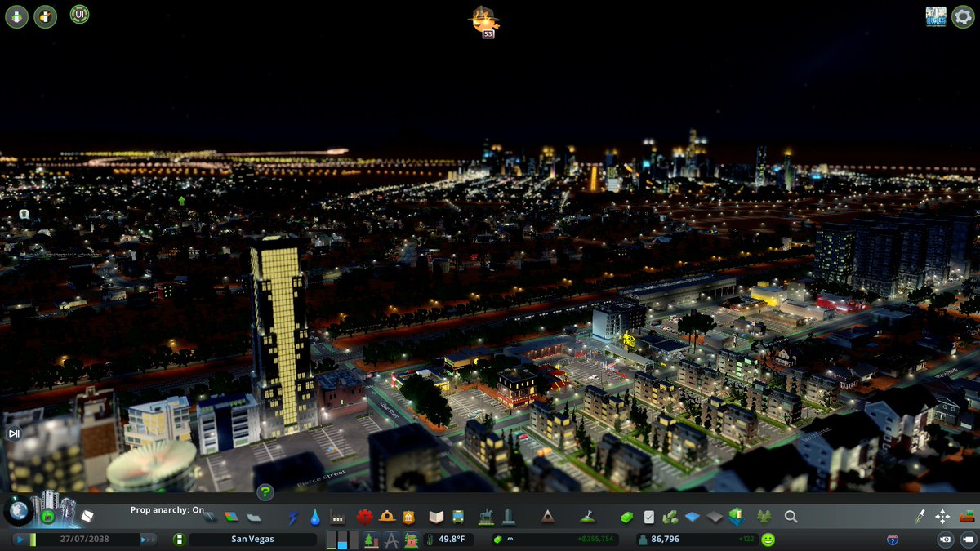Open the Healthcare red cross menu
980x551 pixels.
(x=364, y=517)
